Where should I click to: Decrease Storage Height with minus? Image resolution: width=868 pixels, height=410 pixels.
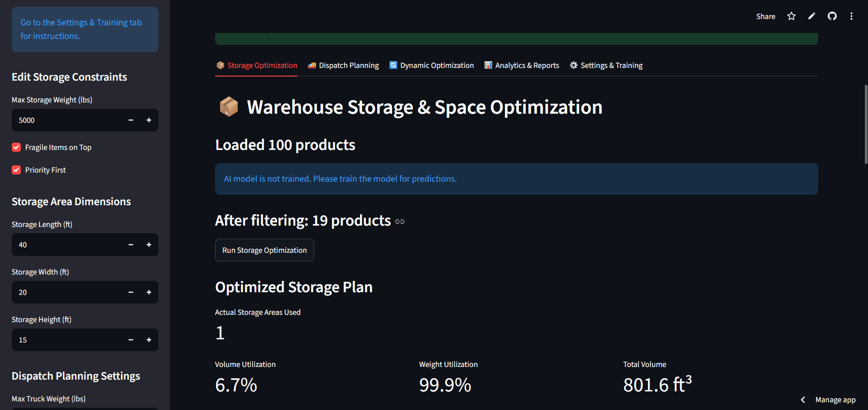pos(131,340)
